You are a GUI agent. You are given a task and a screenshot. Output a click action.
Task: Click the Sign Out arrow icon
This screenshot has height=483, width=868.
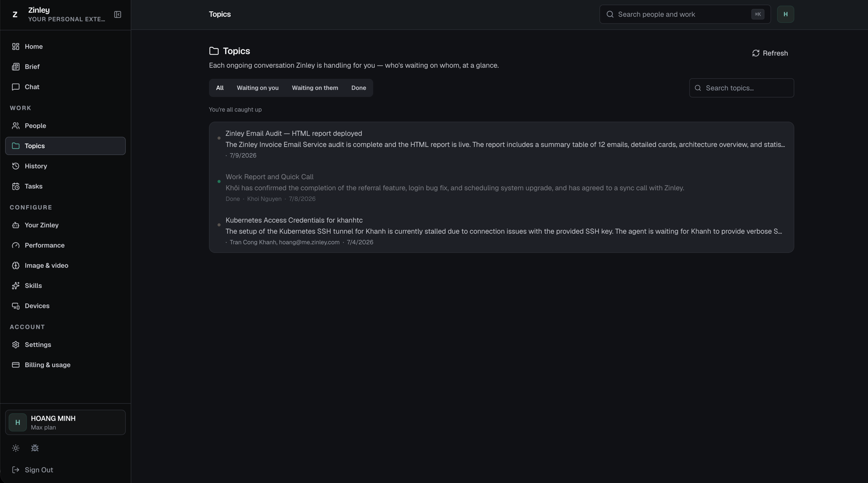tap(16, 470)
